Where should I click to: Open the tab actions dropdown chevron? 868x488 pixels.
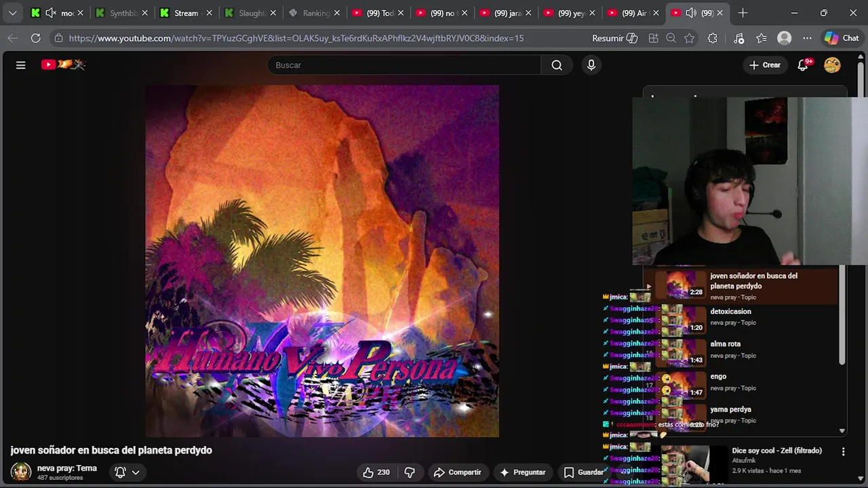12,13
